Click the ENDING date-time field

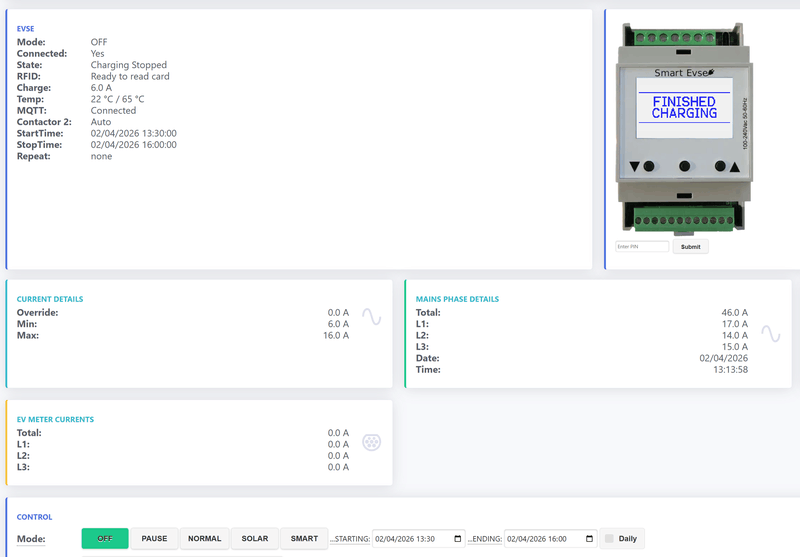click(550, 539)
